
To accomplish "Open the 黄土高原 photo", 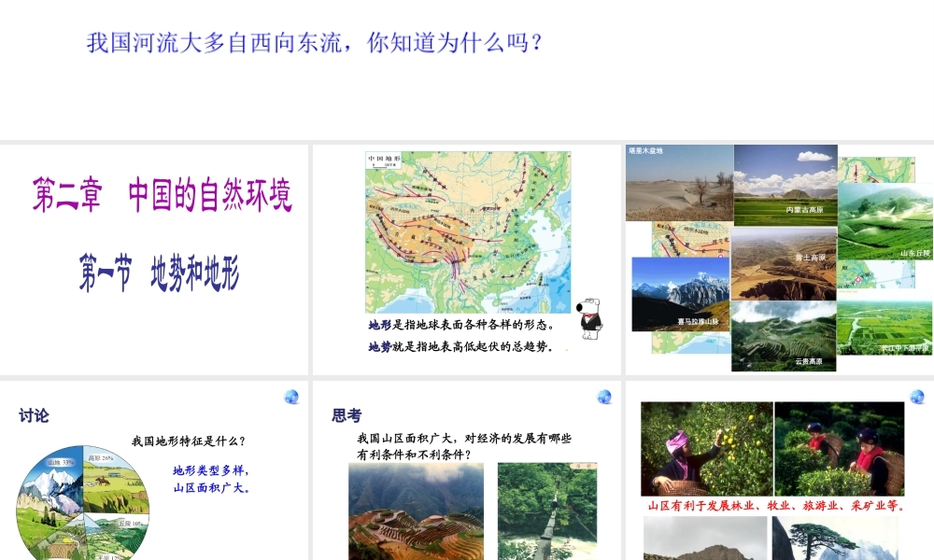I will click(784, 264).
